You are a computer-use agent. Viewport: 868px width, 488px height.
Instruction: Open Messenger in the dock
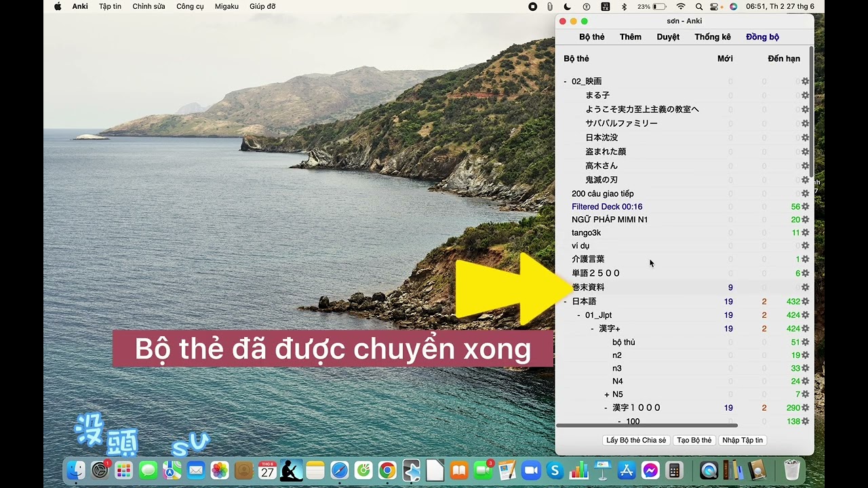(650, 470)
